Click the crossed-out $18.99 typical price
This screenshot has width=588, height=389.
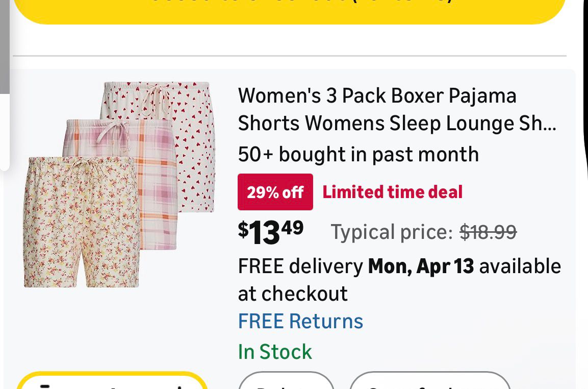[x=488, y=232]
